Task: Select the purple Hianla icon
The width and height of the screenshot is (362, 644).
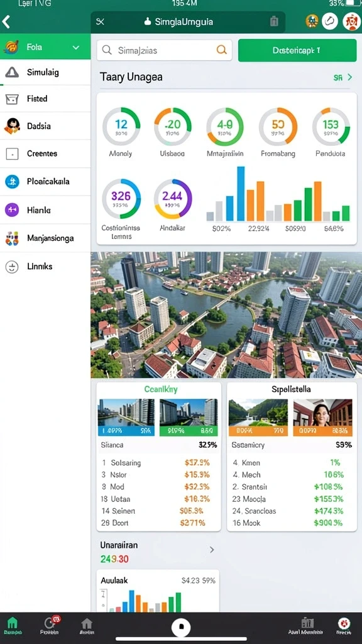Action: coord(12,210)
